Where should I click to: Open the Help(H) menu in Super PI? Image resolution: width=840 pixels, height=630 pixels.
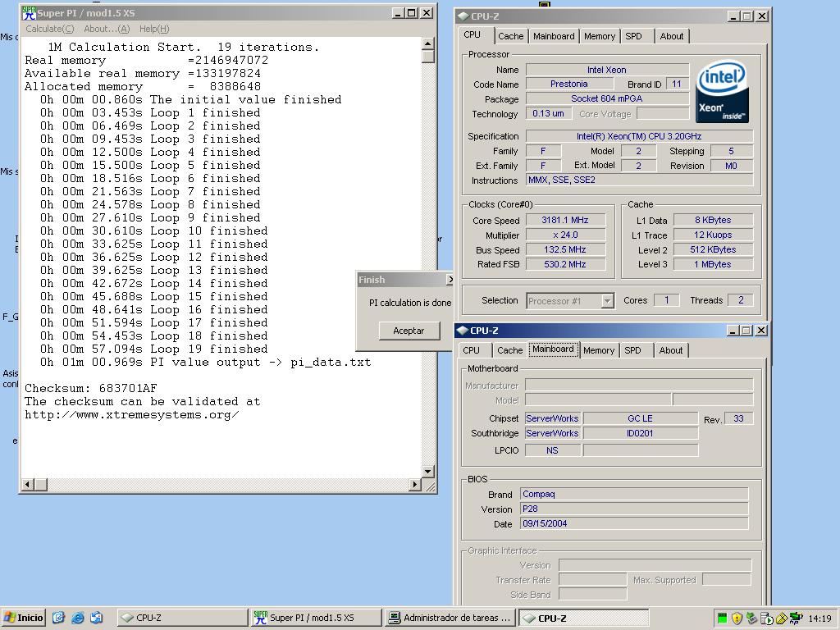coord(154,29)
